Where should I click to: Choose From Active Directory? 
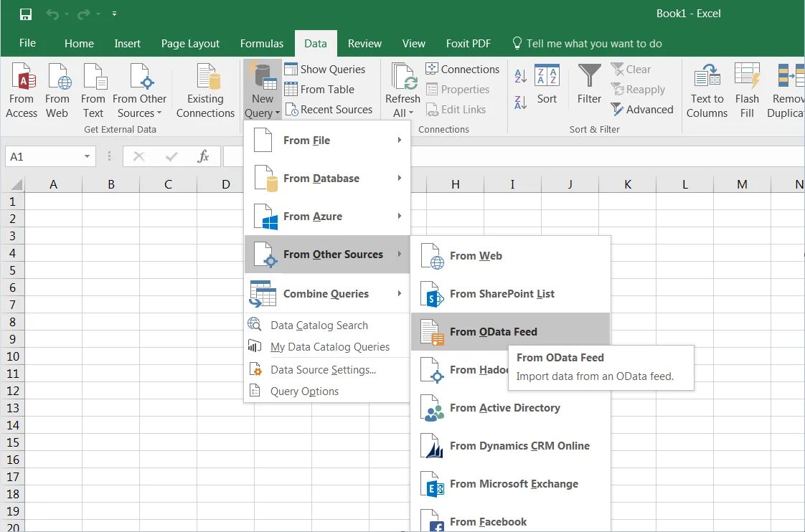point(511,408)
